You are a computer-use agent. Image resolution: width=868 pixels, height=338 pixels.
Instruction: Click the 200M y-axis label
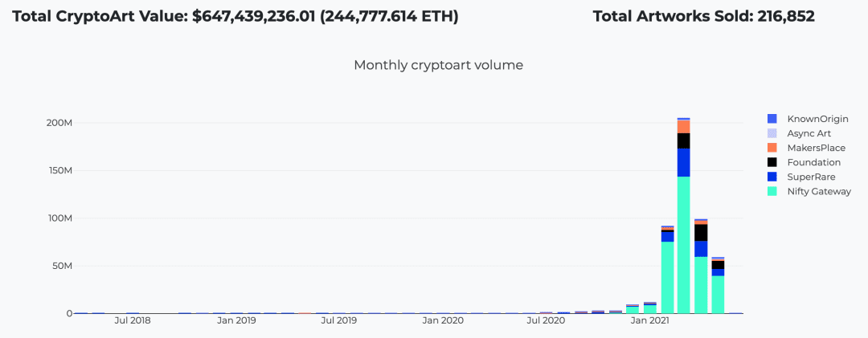[x=58, y=123]
